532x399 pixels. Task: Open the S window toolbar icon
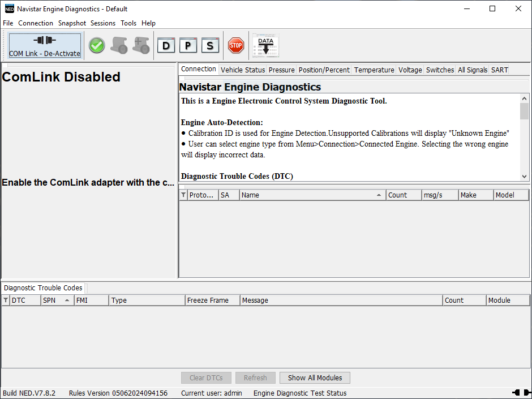(210, 46)
